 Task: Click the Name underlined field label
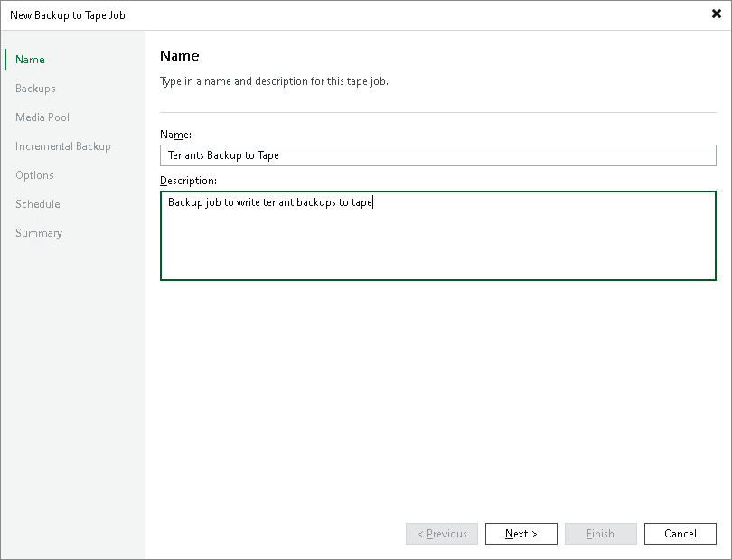point(173,134)
